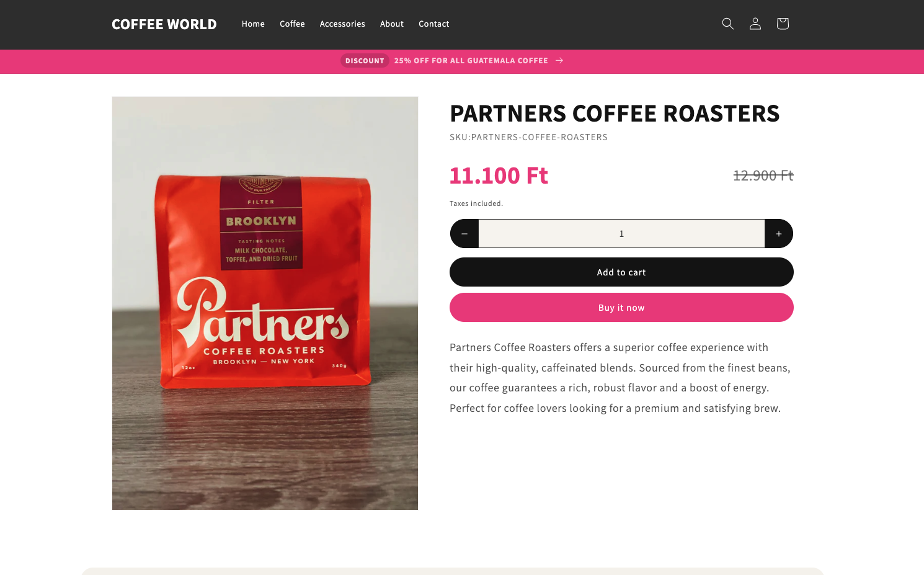The image size is (924, 575).
Task: Decrease quantity with the minus button
Action: click(x=464, y=234)
